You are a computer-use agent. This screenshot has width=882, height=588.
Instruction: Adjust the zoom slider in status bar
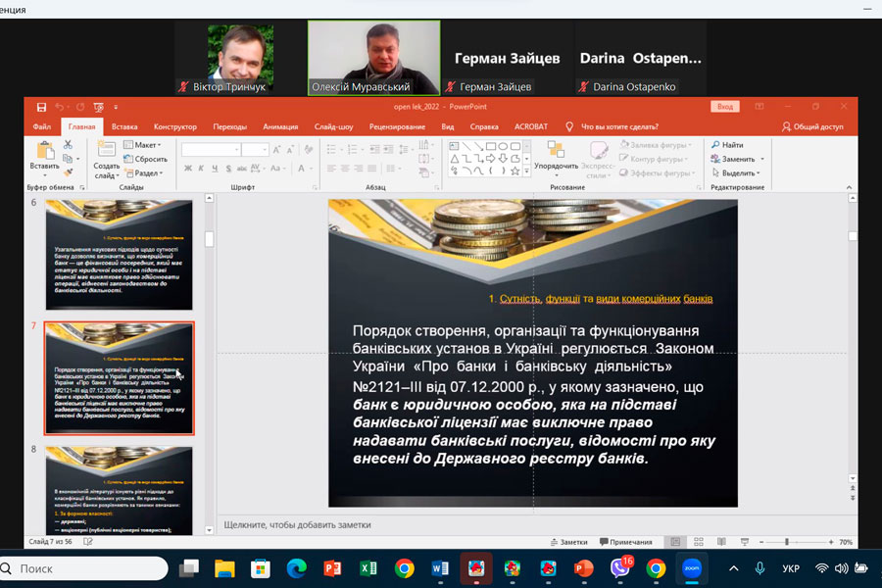click(x=787, y=542)
